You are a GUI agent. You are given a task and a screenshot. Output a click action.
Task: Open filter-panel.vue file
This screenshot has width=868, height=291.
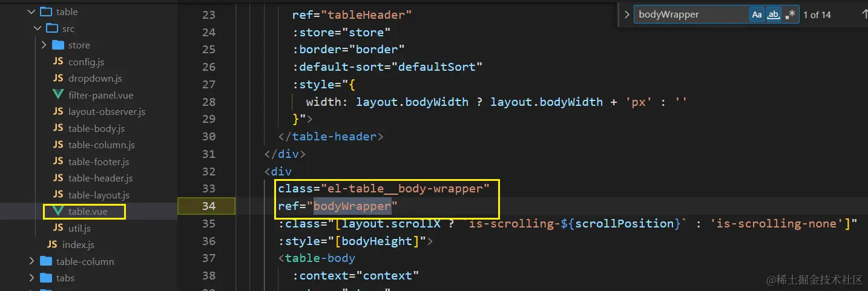100,95
